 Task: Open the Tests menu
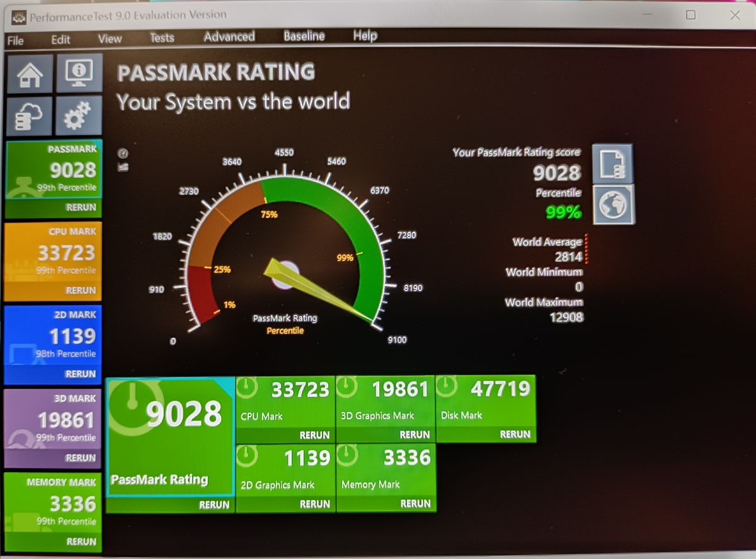point(162,38)
